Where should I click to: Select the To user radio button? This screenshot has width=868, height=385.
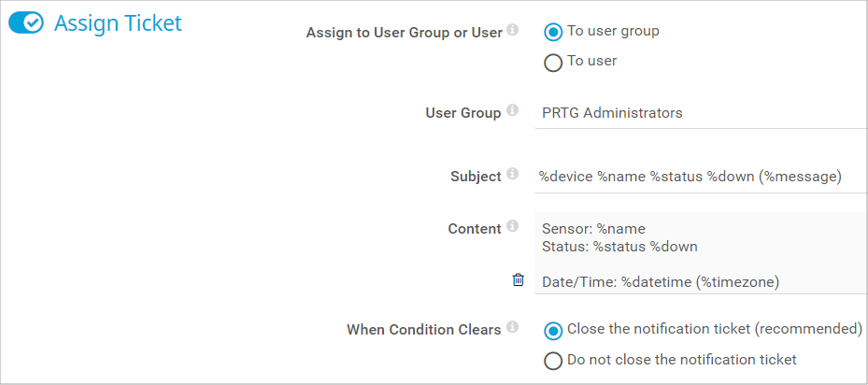(553, 63)
